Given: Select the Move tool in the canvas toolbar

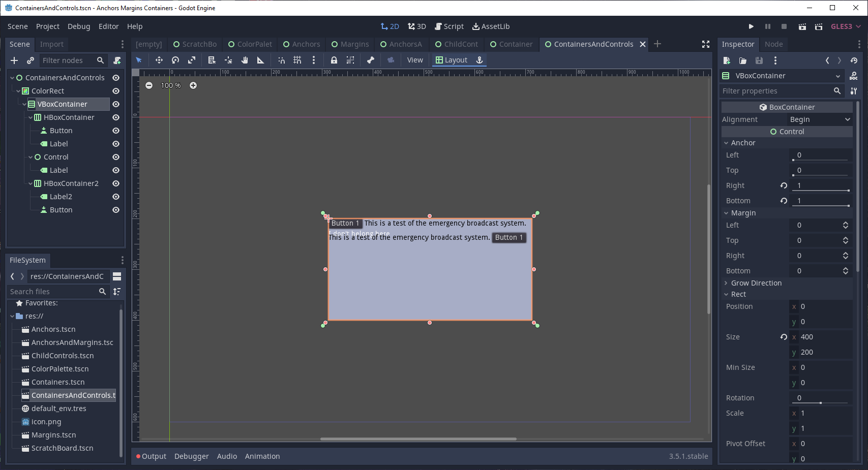Looking at the screenshot, I should 159,60.
